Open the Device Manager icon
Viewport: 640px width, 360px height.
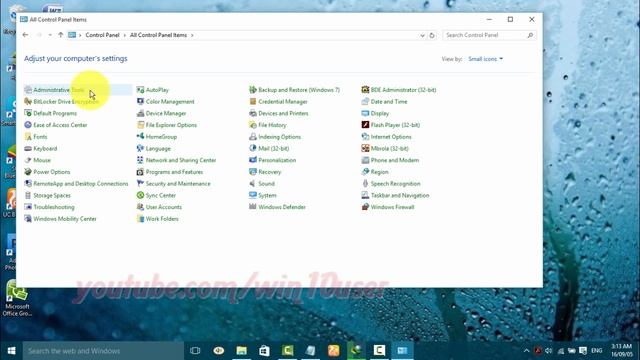click(x=140, y=113)
